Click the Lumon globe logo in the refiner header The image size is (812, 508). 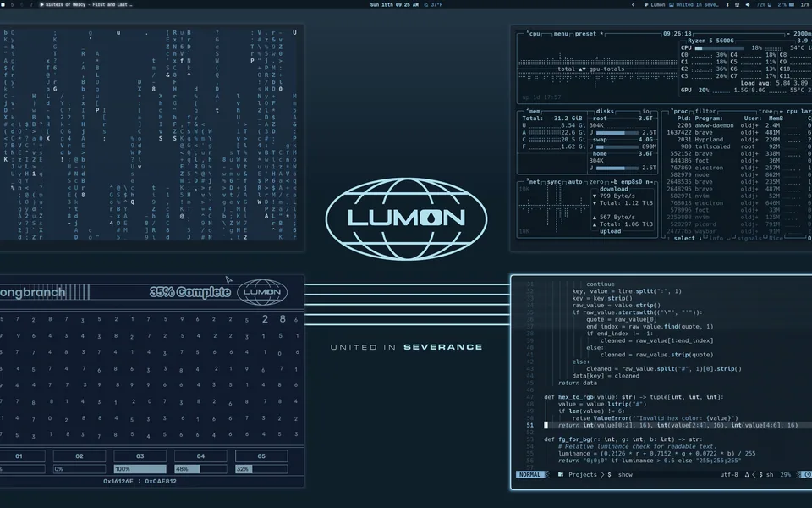click(262, 292)
